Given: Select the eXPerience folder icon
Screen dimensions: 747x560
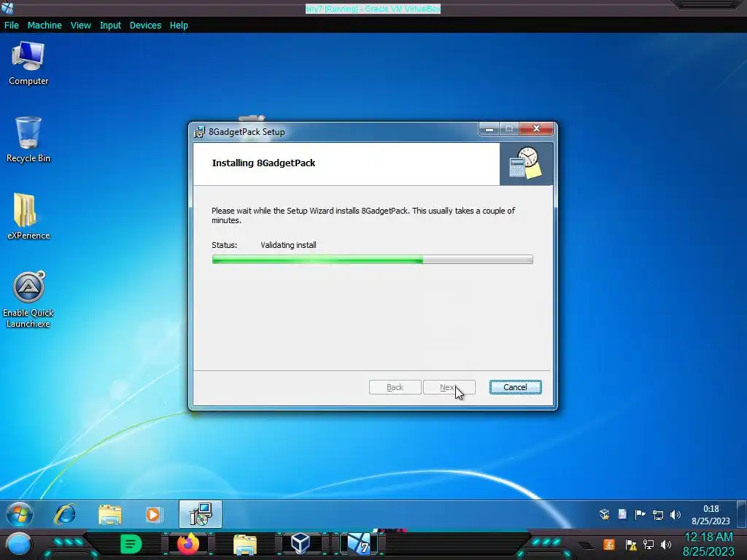Looking at the screenshot, I should [28, 217].
